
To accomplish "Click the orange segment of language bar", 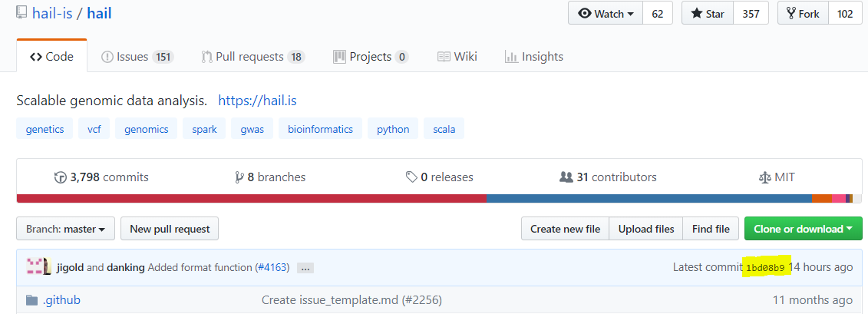I will click(x=822, y=198).
